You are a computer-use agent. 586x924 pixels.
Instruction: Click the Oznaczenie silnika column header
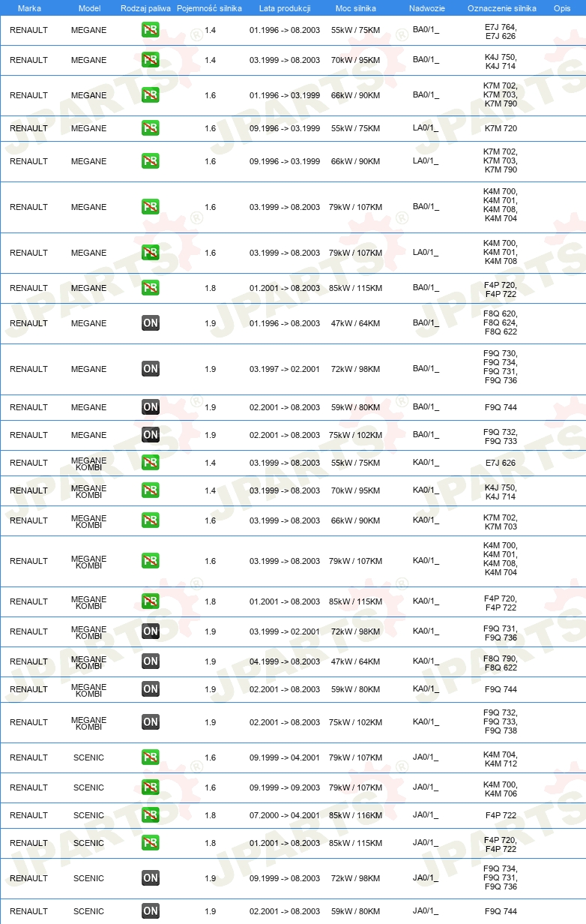[x=501, y=8]
